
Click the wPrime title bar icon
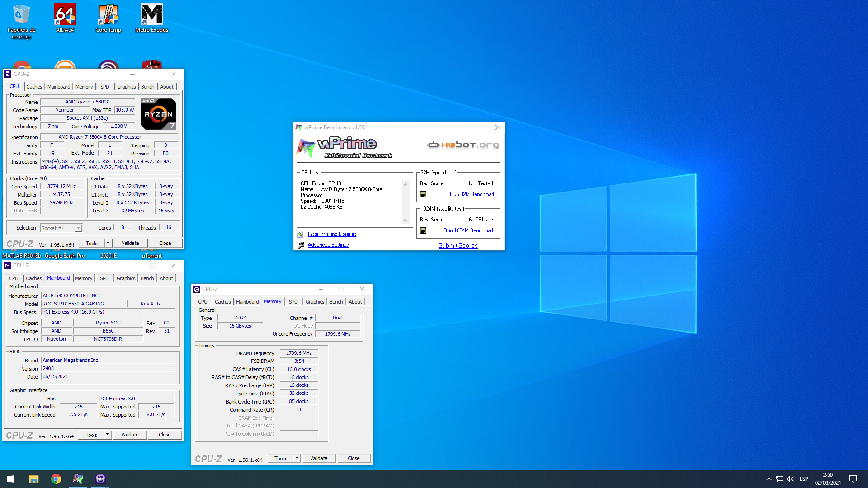coord(298,127)
